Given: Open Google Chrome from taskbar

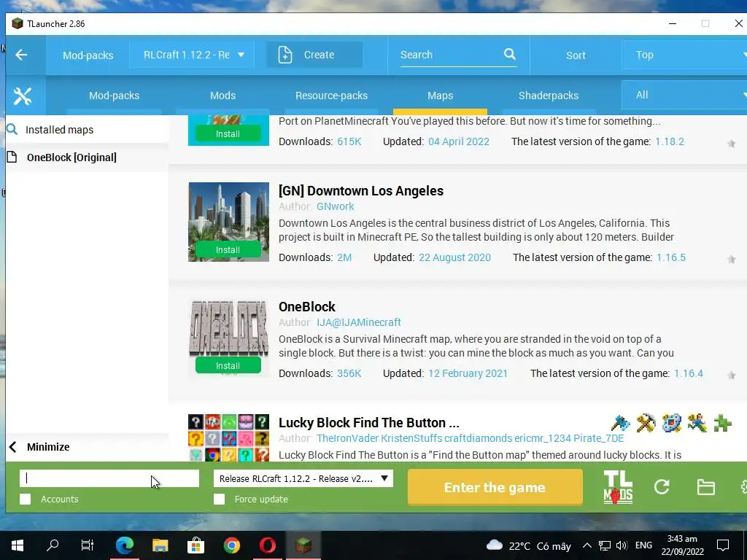Looking at the screenshot, I should click(231, 545).
